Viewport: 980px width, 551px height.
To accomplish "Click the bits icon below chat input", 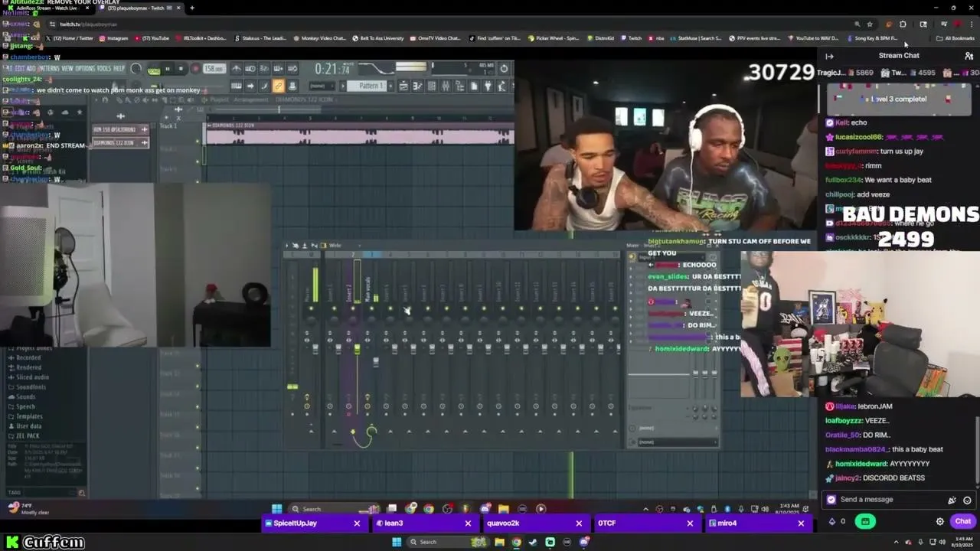I will click(832, 521).
